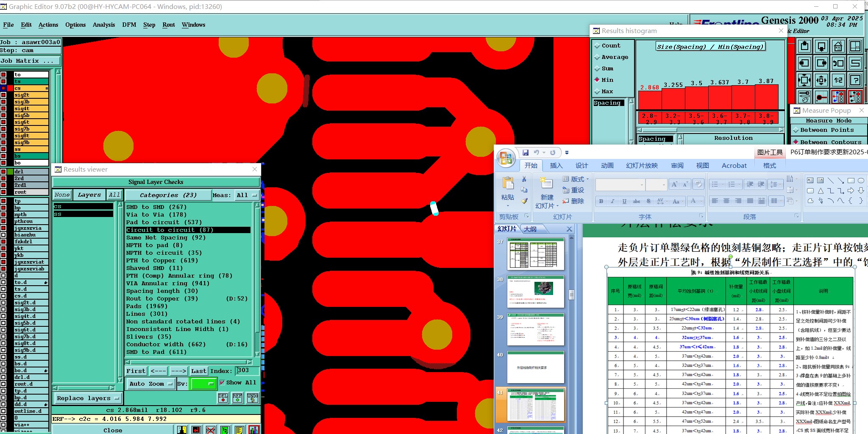
Task: Click the previous view (undo zoom) icon
Action: click(838, 63)
